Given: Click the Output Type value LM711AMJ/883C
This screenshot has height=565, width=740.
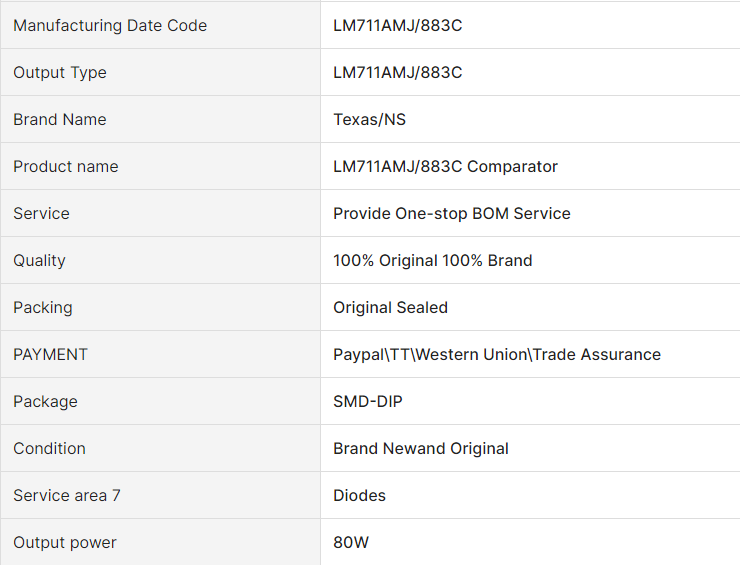Looking at the screenshot, I should [x=397, y=73].
